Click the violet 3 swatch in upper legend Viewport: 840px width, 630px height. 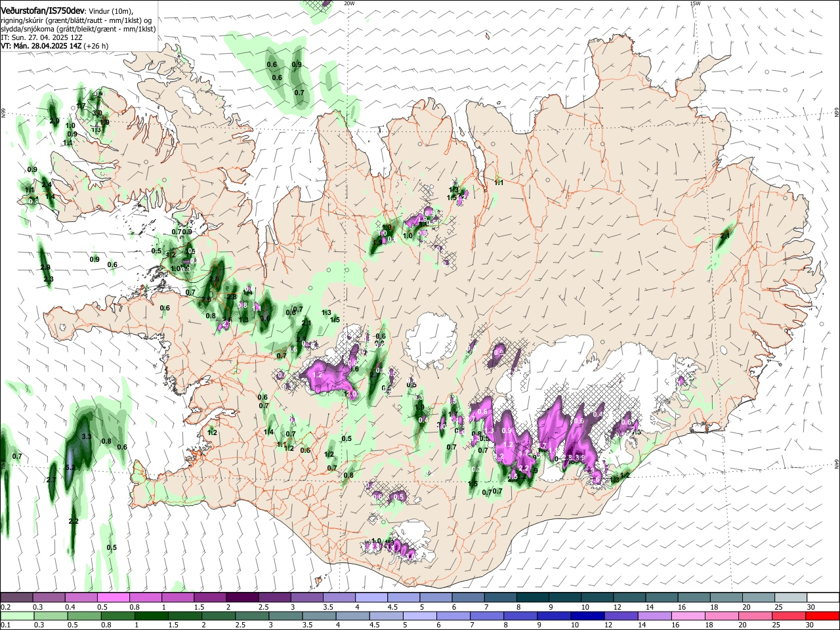pyautogui.click(x=307, y=598)
